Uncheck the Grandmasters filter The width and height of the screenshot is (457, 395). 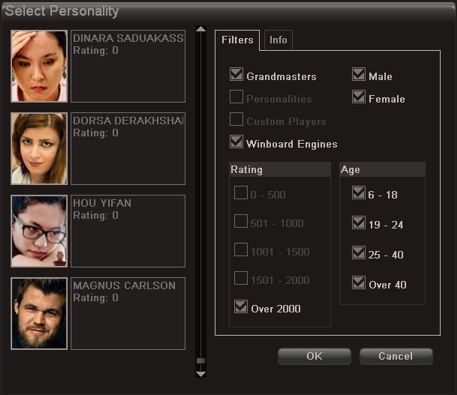(236, 75)
